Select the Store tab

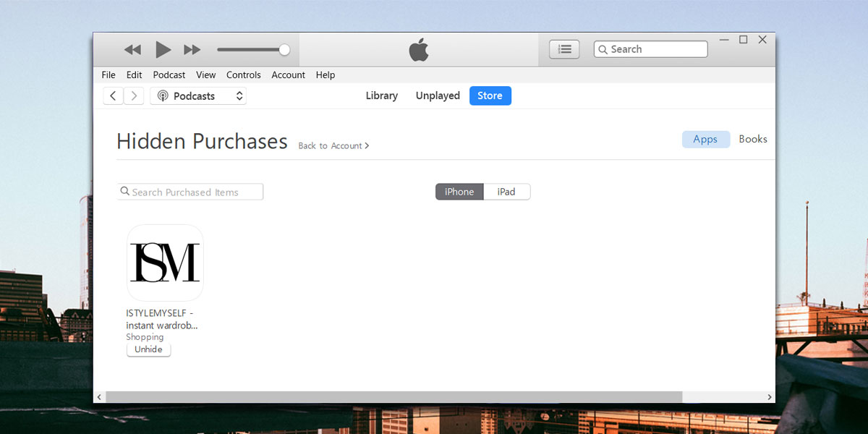click(490, 95)
